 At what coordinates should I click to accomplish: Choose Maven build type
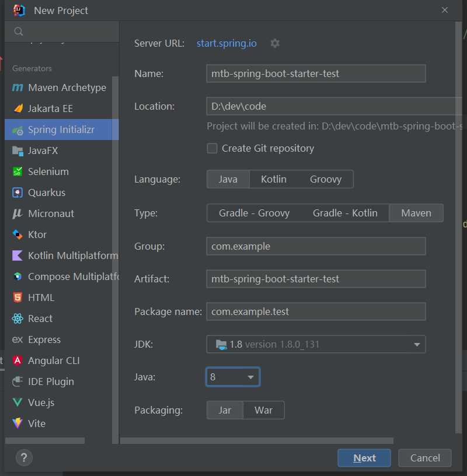pos(416,213)
